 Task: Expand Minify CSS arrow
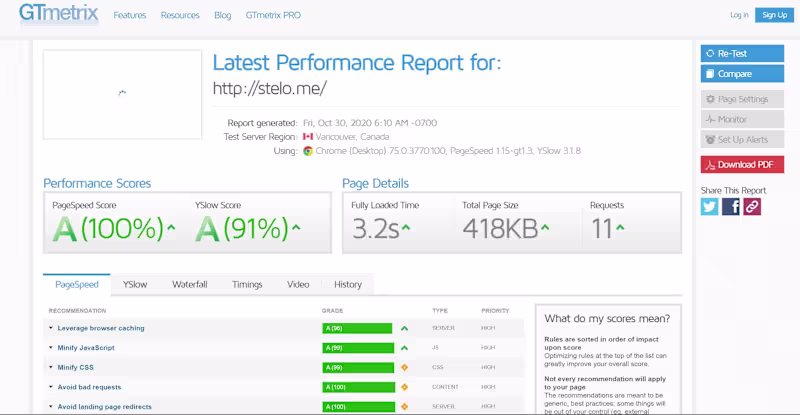click(x=51, y=368)
